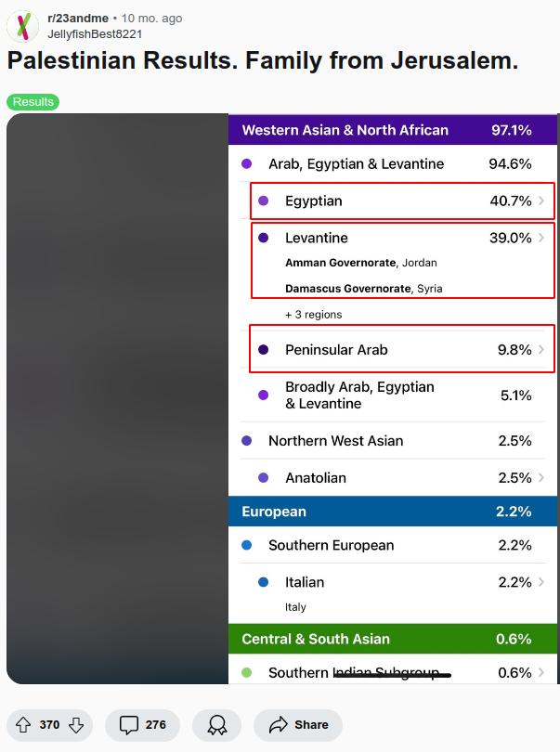This screenshot has height=752, width=560.
Task: Click the green Central & South Asian header
Action: [x=315, y=639]
